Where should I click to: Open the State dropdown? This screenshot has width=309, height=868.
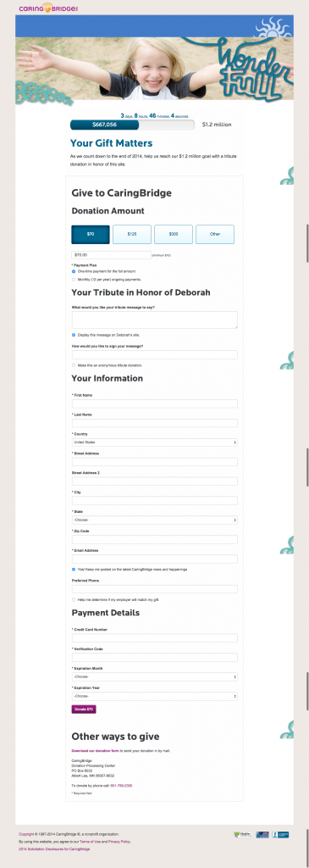(x=155, y=520)
